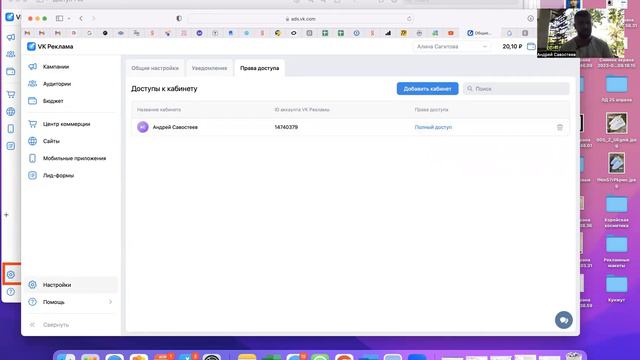640x360 pixels.
Task: Open the Полный доступ access link
Action: coord(433,127)
